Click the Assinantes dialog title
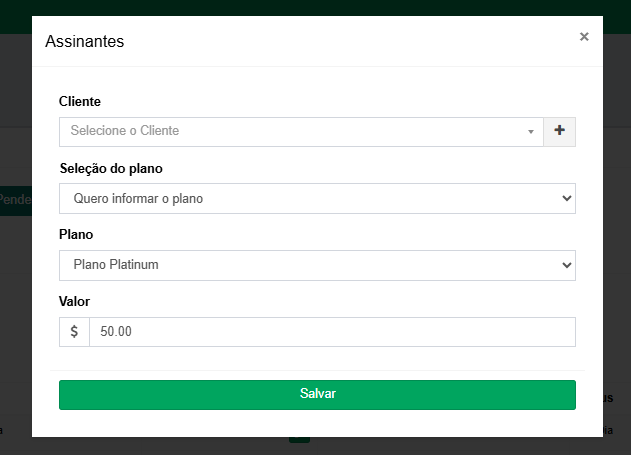 point(85,41)
